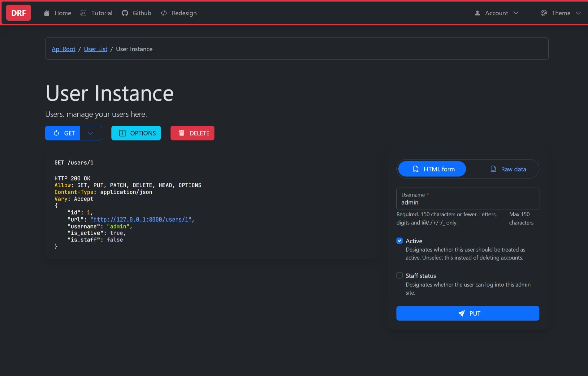588x376 pixels.
Task: Click the trash icon on DELETE
Action: click(x=182, y=133)
